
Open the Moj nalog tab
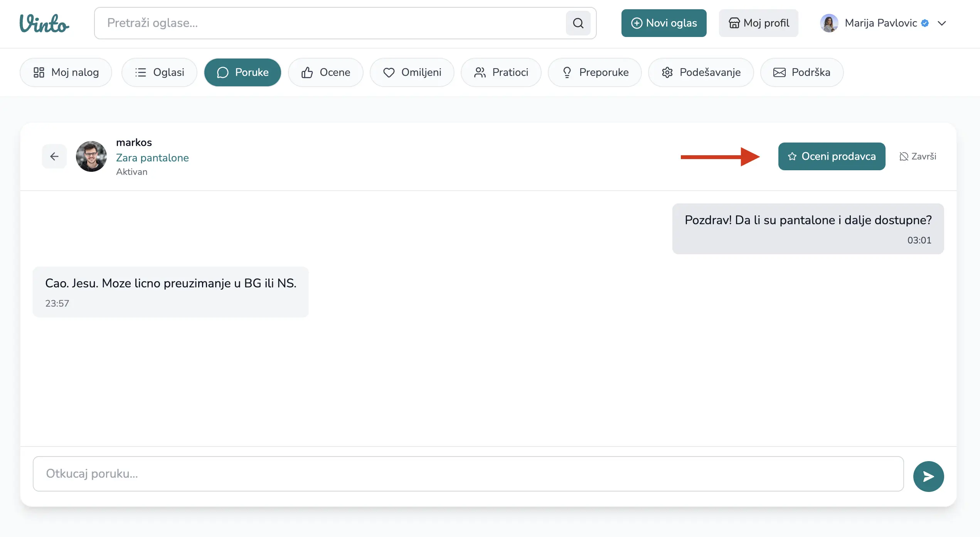click(x=66, y=72)
